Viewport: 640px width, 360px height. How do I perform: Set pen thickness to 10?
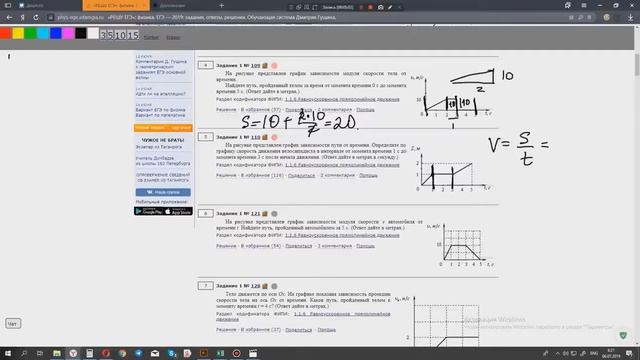(120, 35)
